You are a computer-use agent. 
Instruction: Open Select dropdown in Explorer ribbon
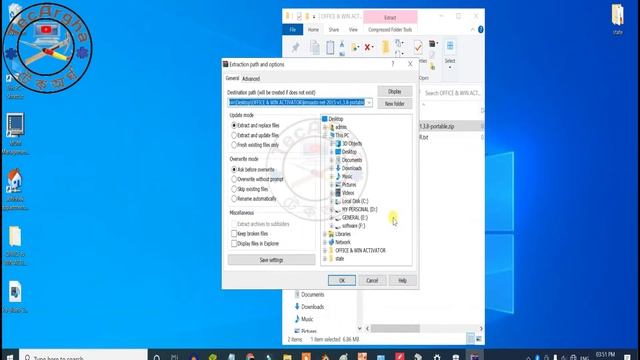point(450,53)
